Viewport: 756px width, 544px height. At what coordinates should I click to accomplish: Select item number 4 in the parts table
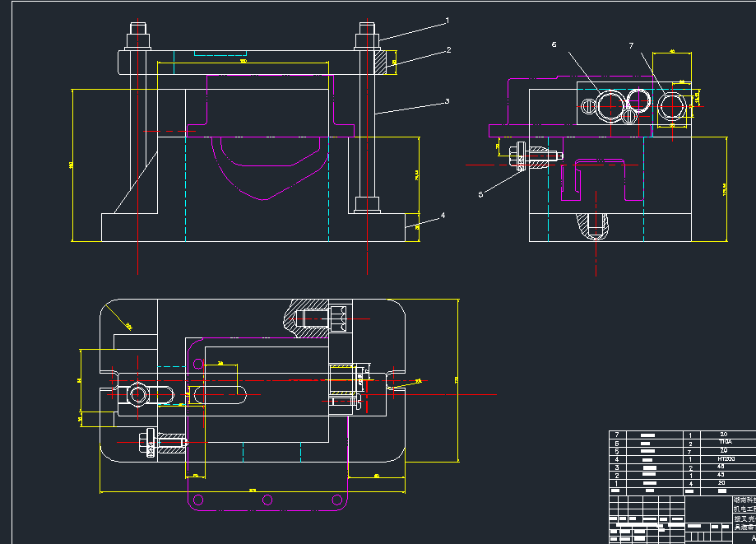pos(617,459)
